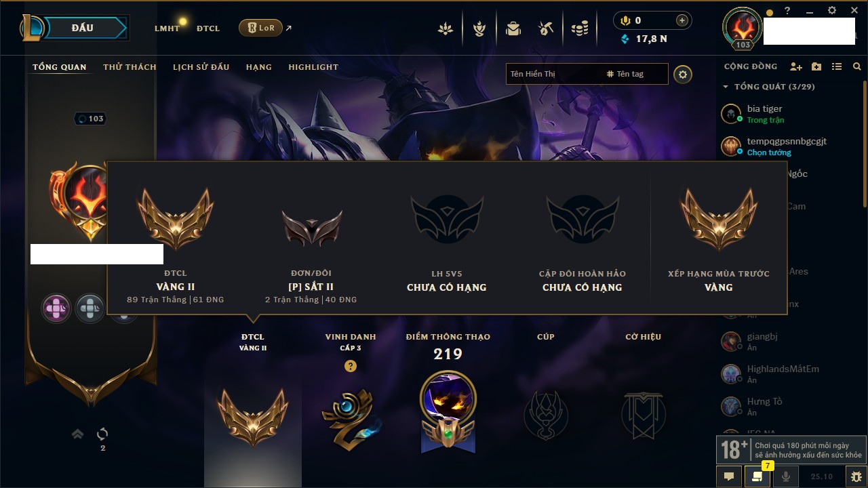Open the Collection backpack icon
The image size is (868, 488).
pos(513,28)
